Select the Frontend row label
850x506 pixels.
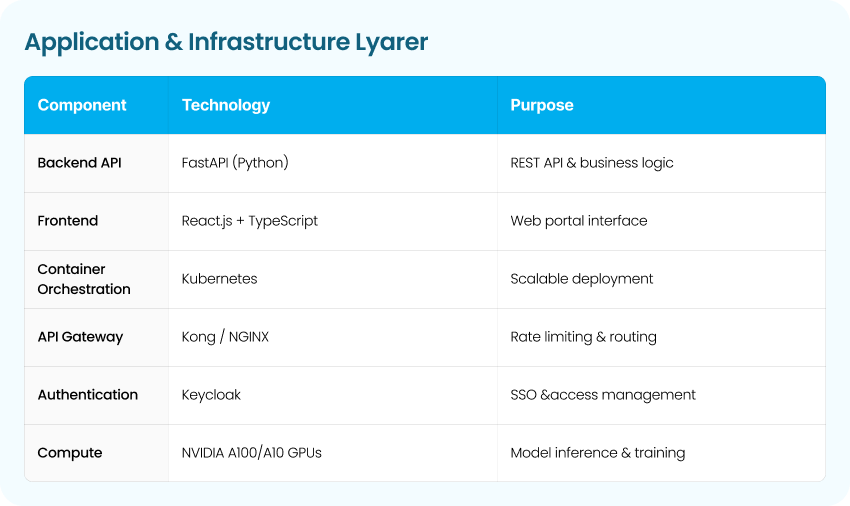point(68,221)
